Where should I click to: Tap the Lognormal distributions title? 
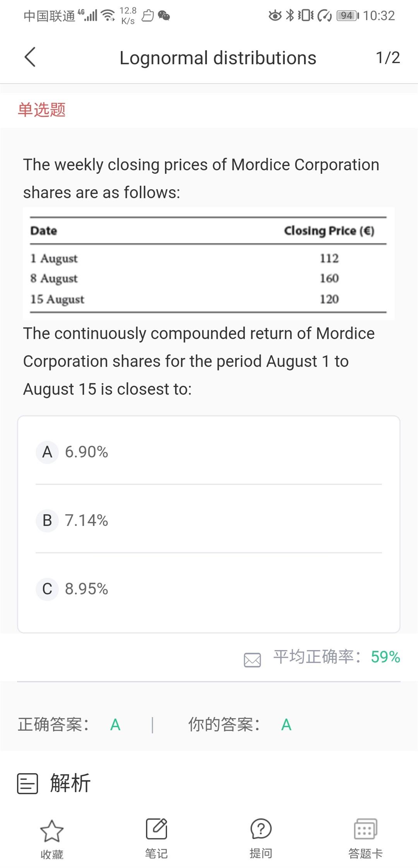click(x=218, y=58)
